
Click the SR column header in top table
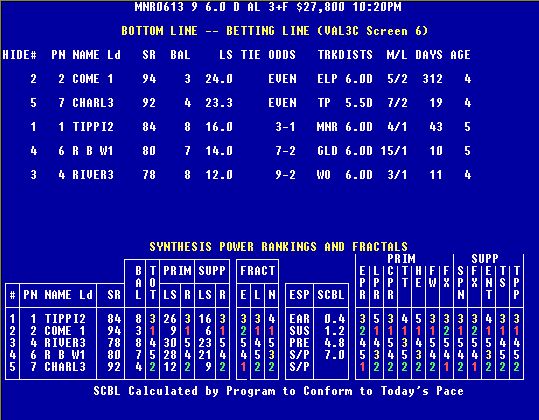pos(149,55)
